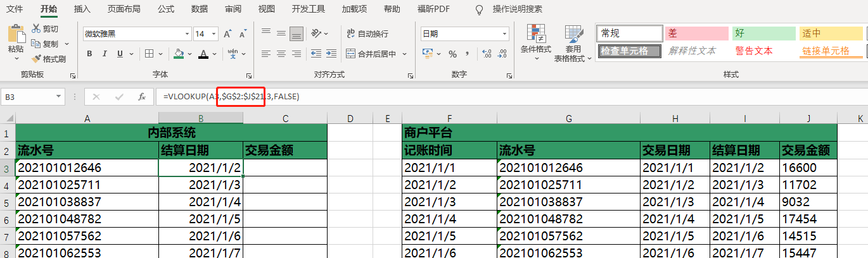Align text left
Viewport: 868px width, 258px height.
pos(266,54)
